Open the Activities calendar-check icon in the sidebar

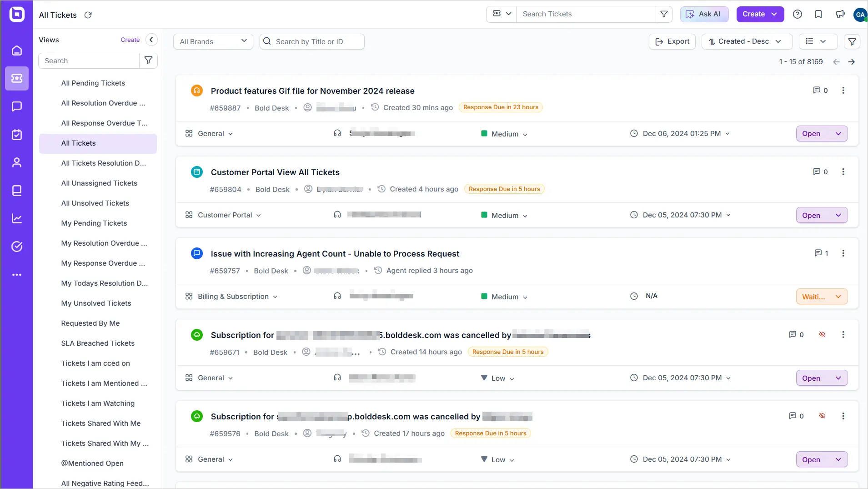coord(17,135)
